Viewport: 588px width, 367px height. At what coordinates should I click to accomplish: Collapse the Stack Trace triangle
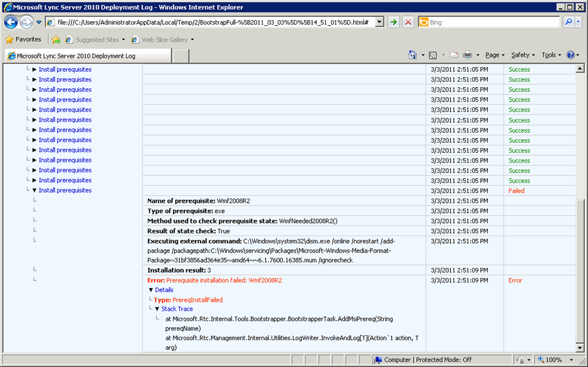click(x=157, y=309)
